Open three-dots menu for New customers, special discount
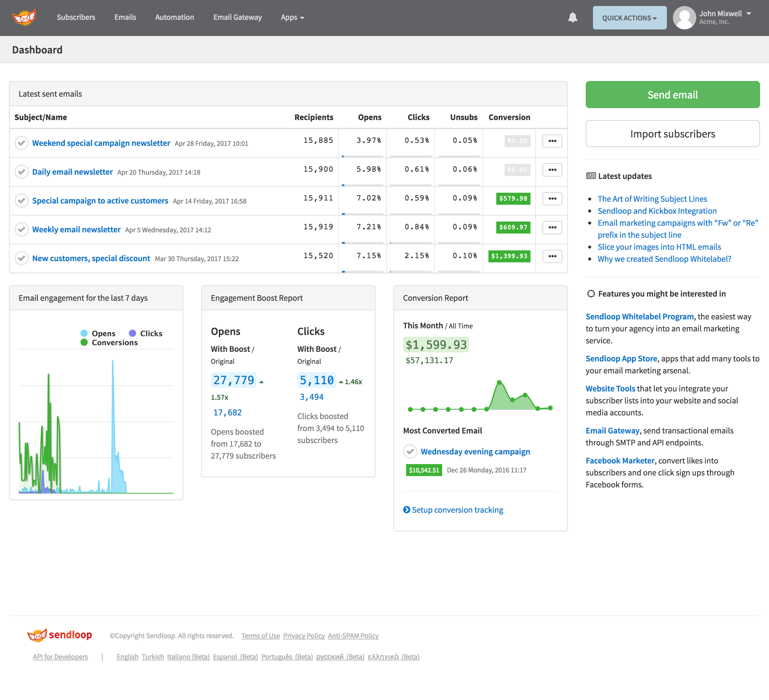Screen dimensions: 769x700 [x=552, y=256]
